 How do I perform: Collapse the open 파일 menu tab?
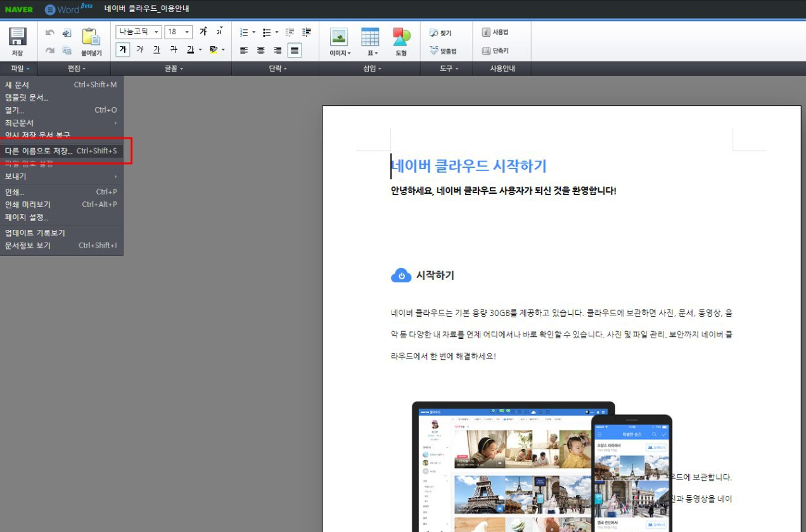coord(20,68)
